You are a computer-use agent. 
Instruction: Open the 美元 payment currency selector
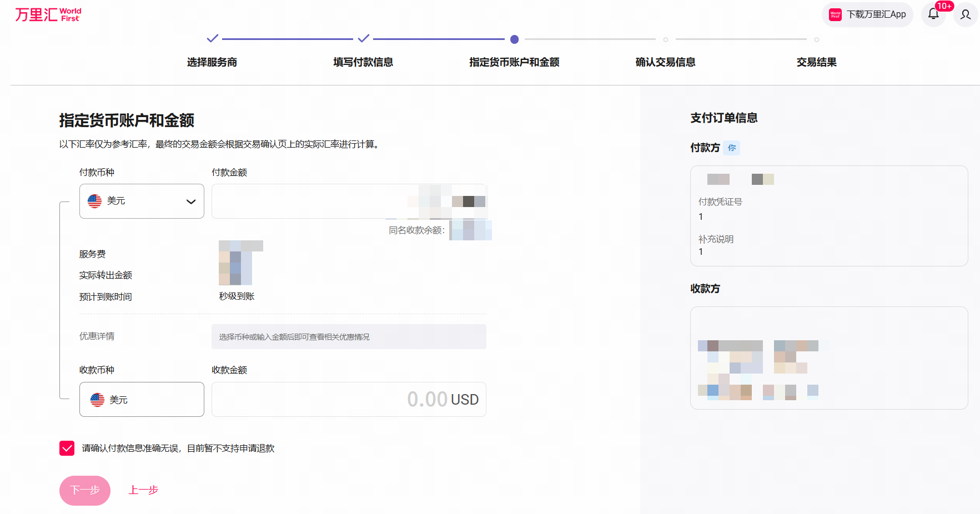[x=141, y=201]
